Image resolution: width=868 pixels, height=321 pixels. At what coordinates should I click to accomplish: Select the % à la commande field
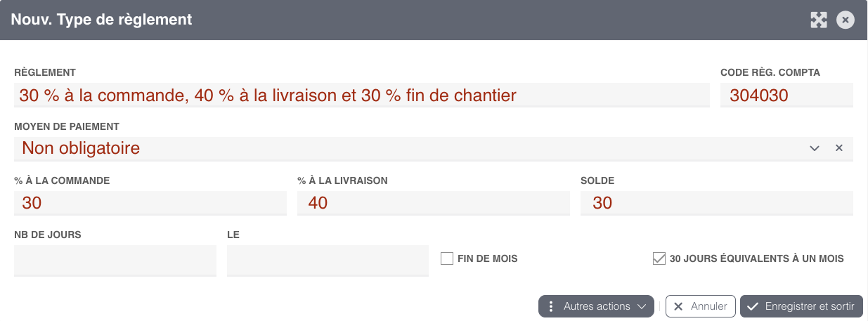click(x=150, y=203)
